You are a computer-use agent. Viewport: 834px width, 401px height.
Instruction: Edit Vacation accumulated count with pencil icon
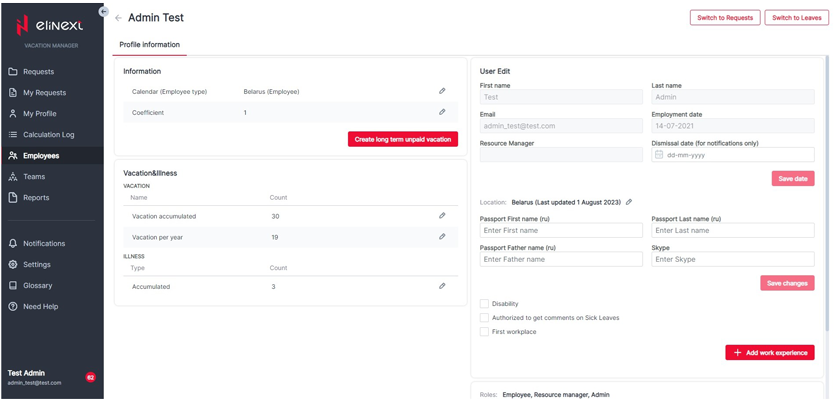(442, 216)
